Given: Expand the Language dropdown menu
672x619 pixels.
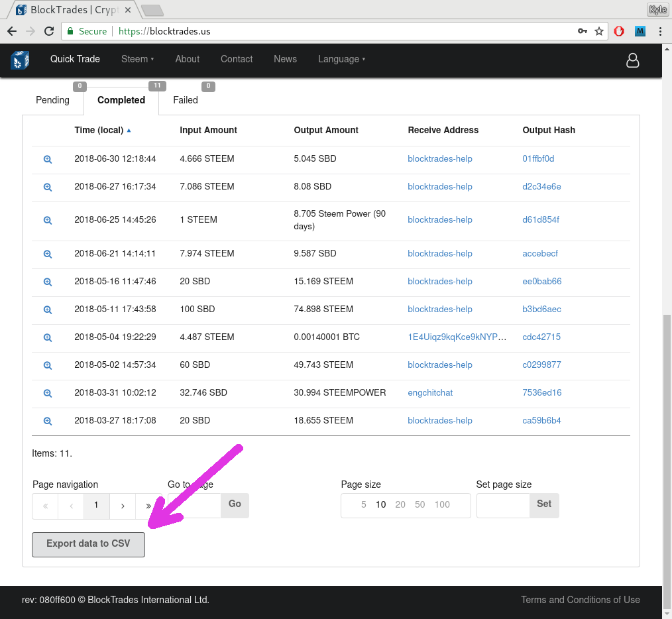Looking at the screenshot, I should pyautogui.click(x=341, y=59).
